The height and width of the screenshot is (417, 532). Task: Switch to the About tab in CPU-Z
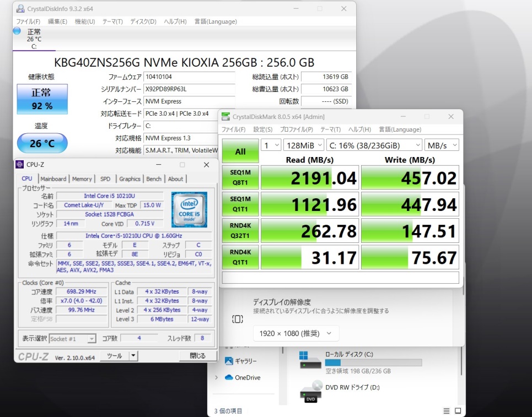tap(175, 178)
